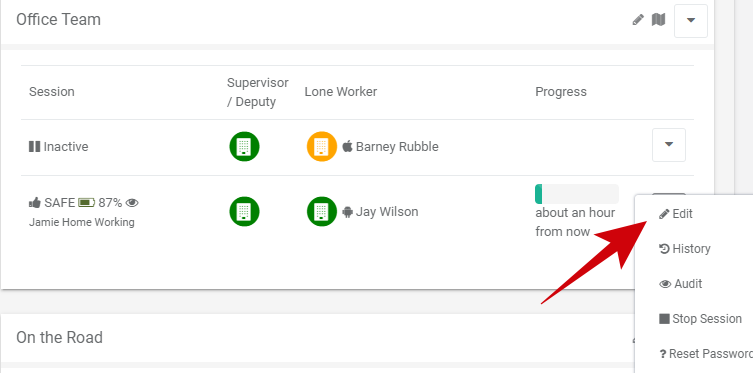Viewport: 753px width, 373px height.
Task: Click the pause icon beside Inactive
Action: [34, 146]
